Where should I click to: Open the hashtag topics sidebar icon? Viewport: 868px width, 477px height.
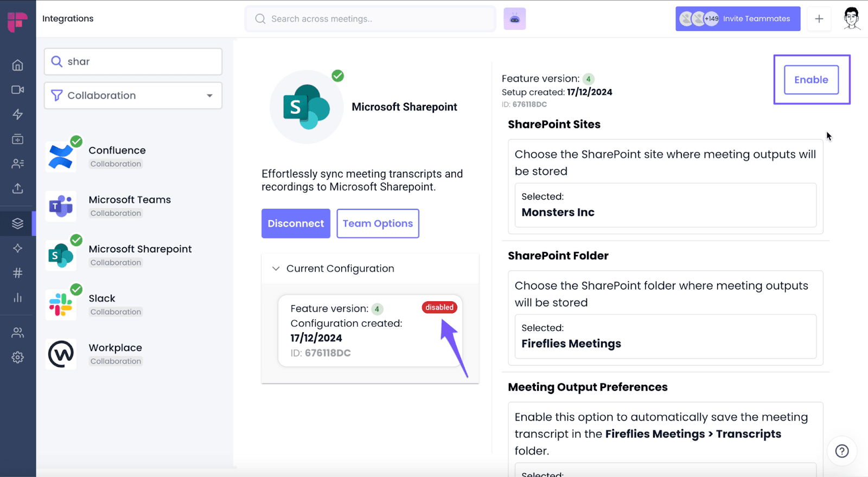click(18, 273)
